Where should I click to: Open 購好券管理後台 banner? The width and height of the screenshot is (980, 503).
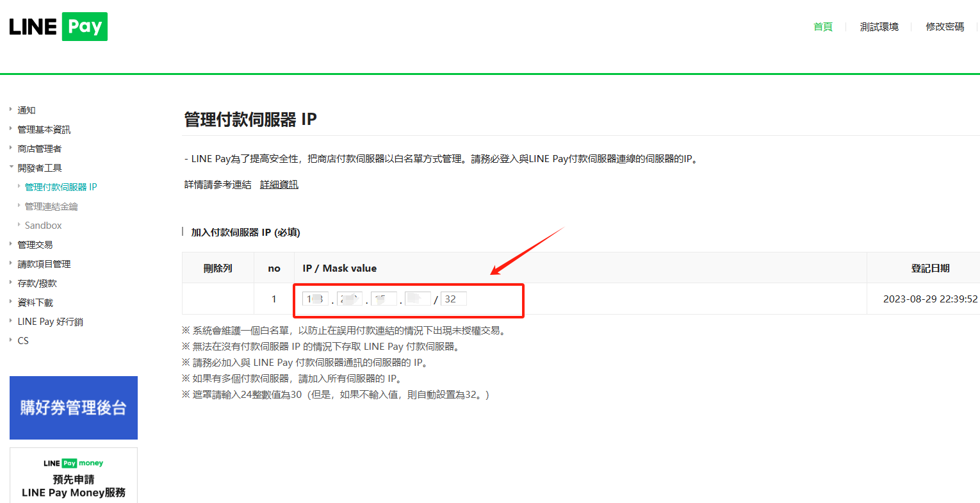[x=74, y=408]
